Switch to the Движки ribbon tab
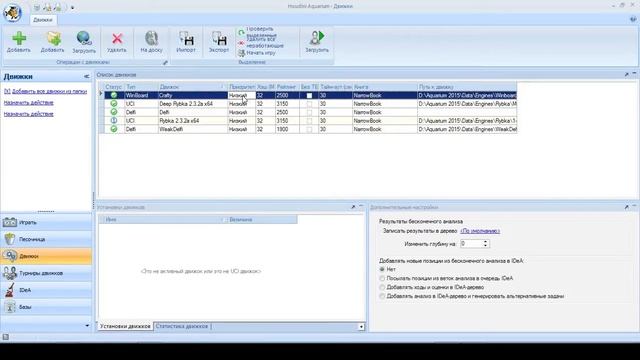640x360 pixels. click(x=43, y=20)
